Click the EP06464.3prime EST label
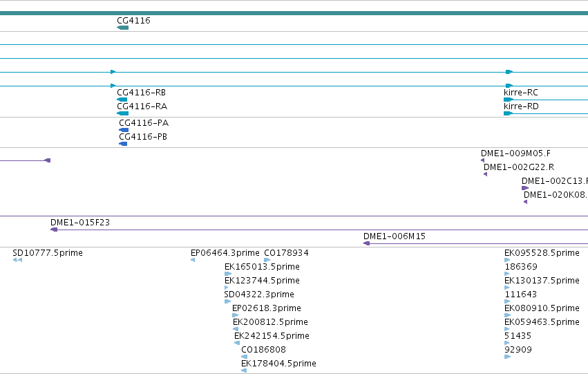Viewport: 588px width, 374px height. click(225, 253)
